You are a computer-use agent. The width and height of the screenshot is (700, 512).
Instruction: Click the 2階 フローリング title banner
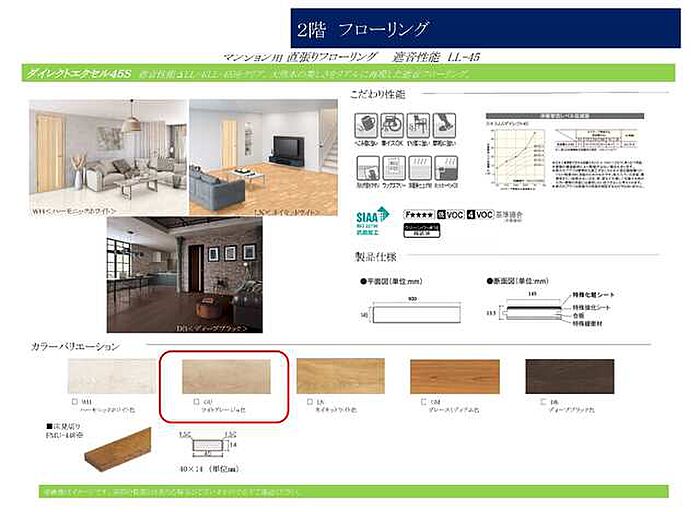click(x=487, y=28)
